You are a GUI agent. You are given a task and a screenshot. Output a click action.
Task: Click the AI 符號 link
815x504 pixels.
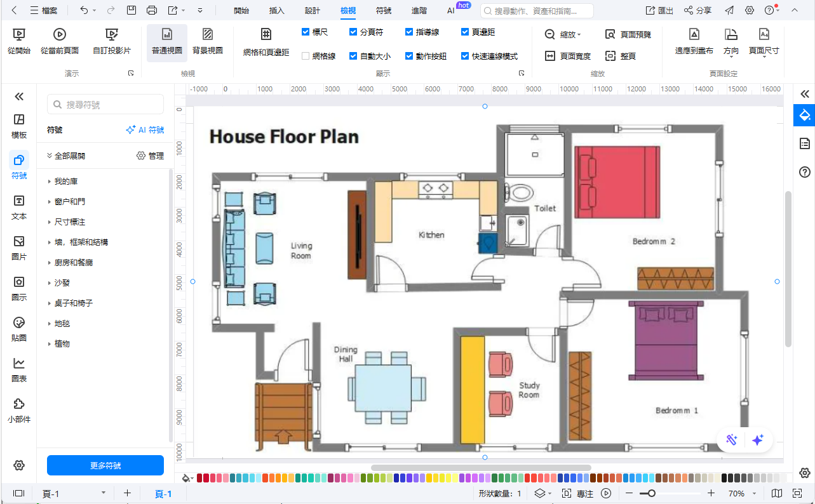pos(145,130)
